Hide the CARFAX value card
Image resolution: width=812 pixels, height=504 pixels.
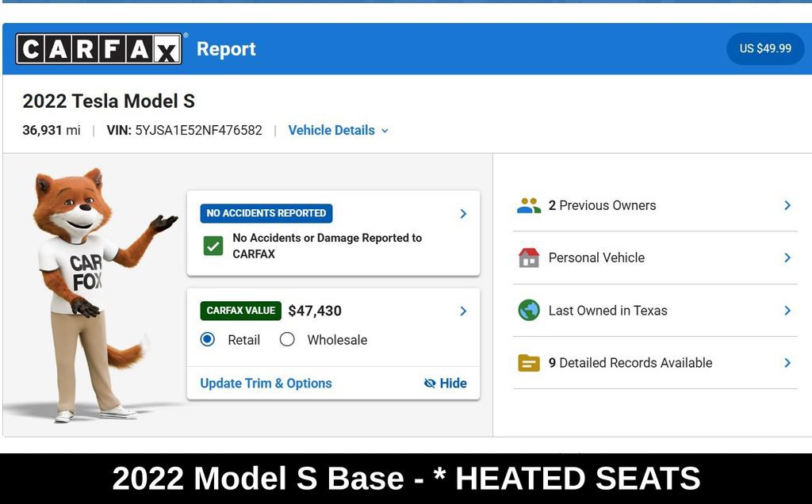click(x=446, y=383)
